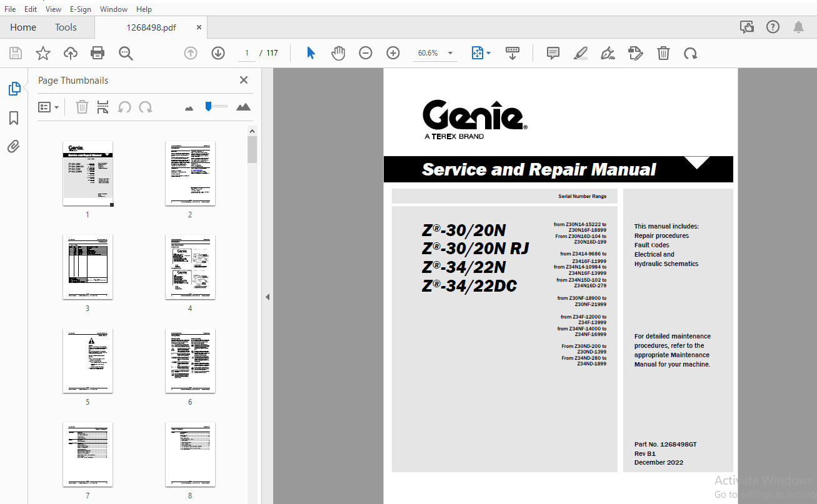Select page 3 thumbnail

88,267
